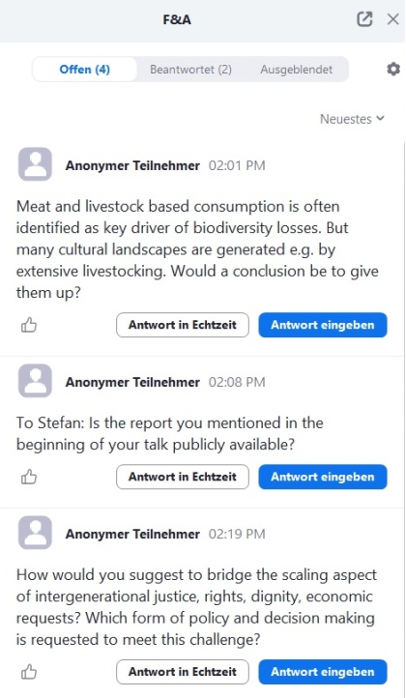Open Q&A settings gear icon
The height and width of the screenshot is (698, 406).
pos(393,69)
